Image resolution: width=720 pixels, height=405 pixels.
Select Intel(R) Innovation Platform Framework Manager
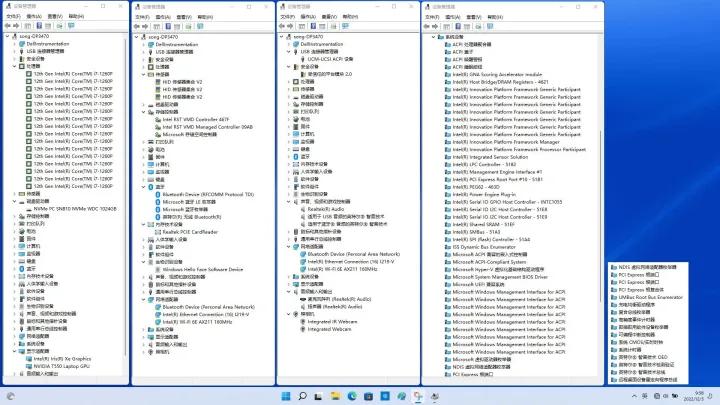click(x=506, y=142)
